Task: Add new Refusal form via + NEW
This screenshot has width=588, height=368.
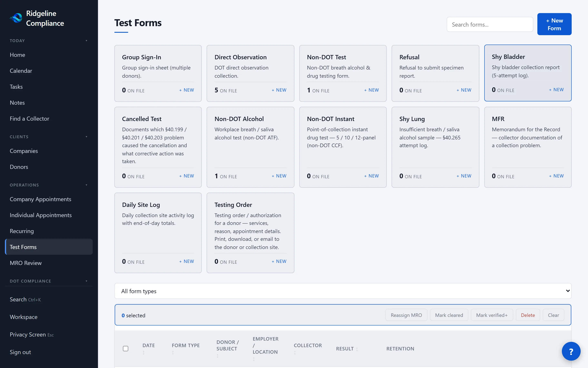Action: (x=464, y=90)
